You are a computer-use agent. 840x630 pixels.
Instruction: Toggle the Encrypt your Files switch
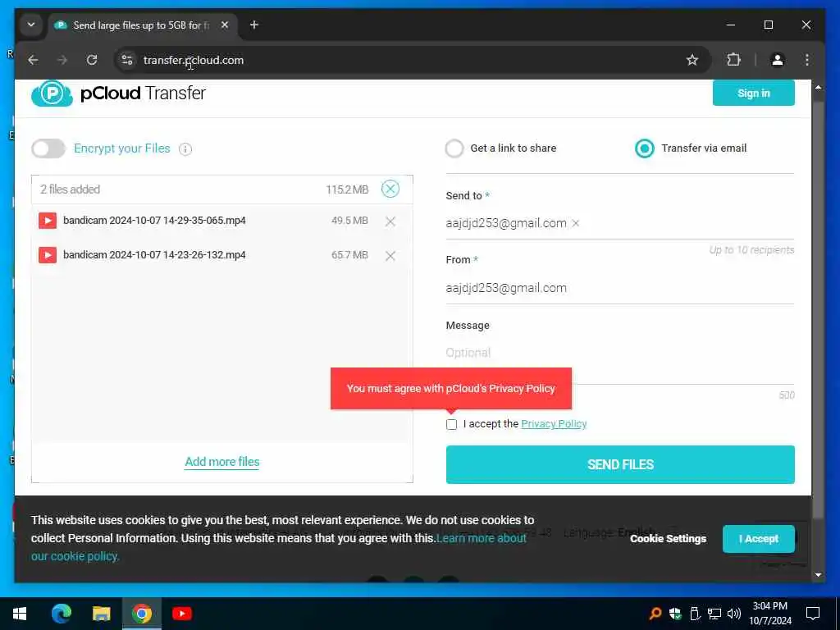[x=48, y=148]
